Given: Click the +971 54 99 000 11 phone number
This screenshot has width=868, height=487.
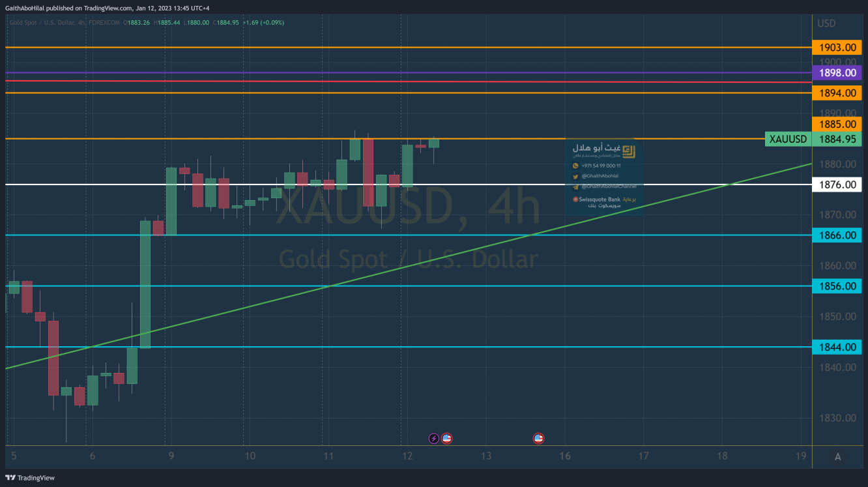Looking at the screenshot, I should point(601,166).
